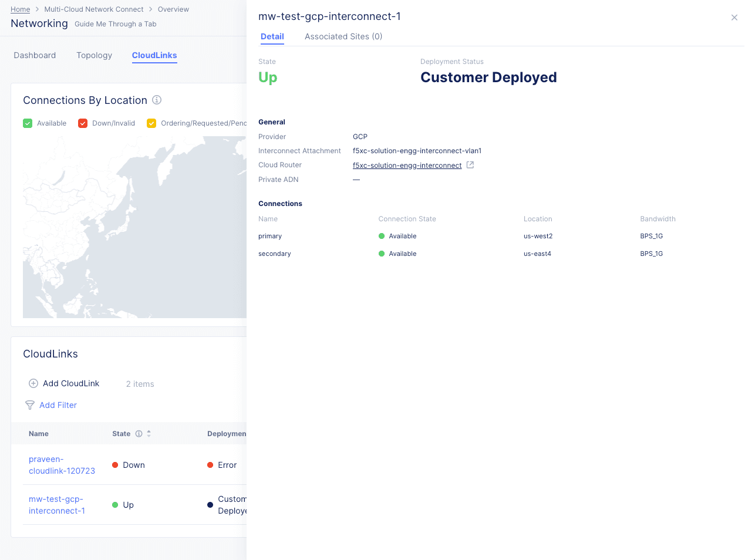Select the funnel icon next to Add Filter
Viewport: 755px width, 560px height.
29,405
